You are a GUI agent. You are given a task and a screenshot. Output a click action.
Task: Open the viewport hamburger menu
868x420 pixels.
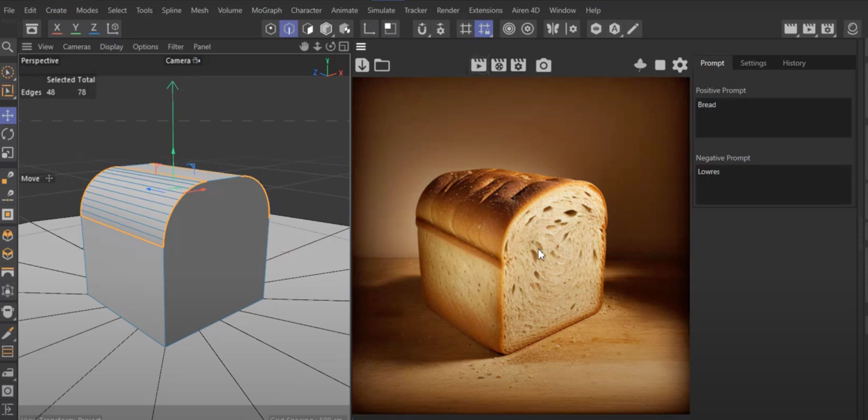(27, 47)
